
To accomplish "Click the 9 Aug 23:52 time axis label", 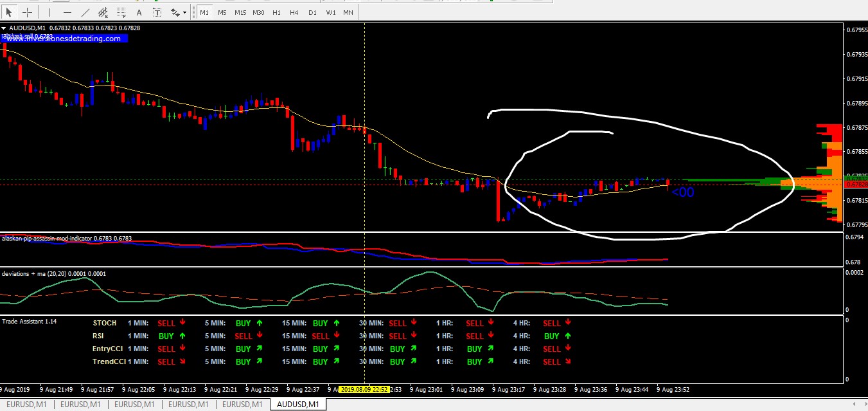I will pyautogui.click(x=673, y=390).
